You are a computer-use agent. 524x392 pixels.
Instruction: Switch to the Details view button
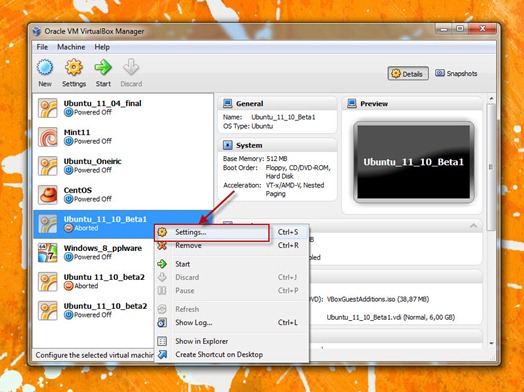[408, 74]
